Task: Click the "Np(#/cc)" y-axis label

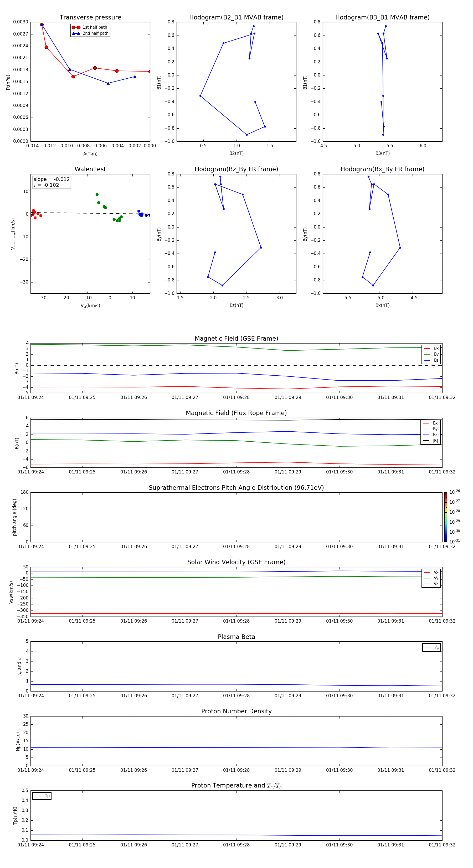Action: point(18,741)
